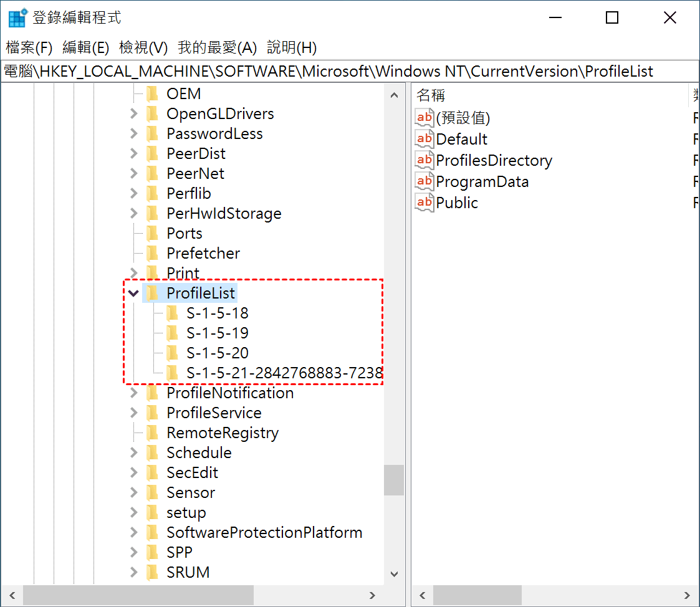Expand the SPP key
This screenshot has height=607, width=700.
(x=133, y=552)
